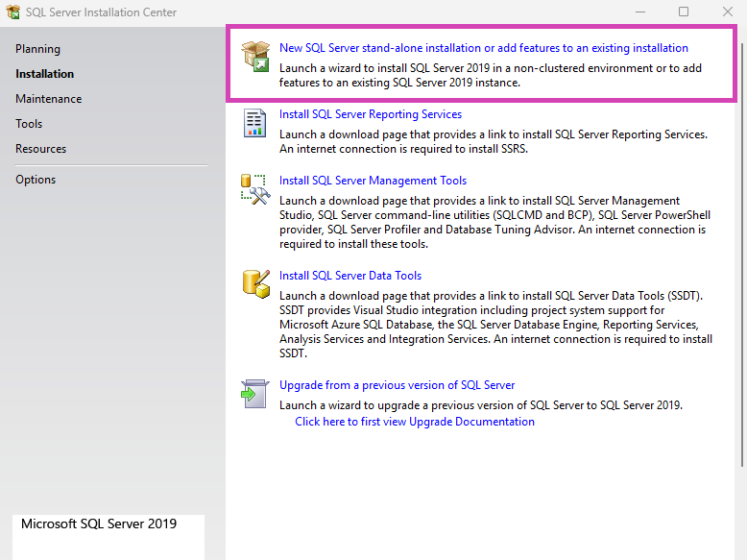Show the Resources section
Image resolution: width=747 pixels, height=560 pixels.
click(40, 149)
